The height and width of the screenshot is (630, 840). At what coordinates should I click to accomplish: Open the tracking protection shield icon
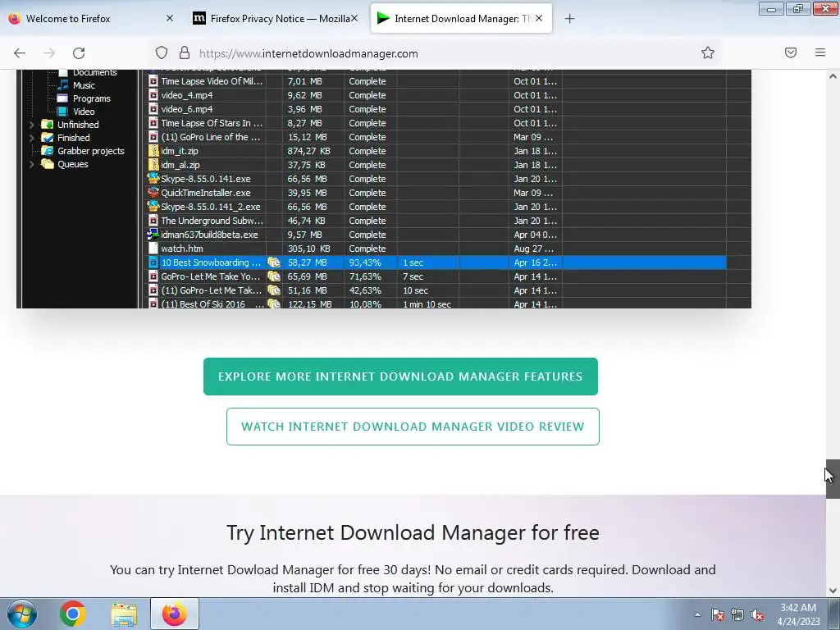pos(162,52)
